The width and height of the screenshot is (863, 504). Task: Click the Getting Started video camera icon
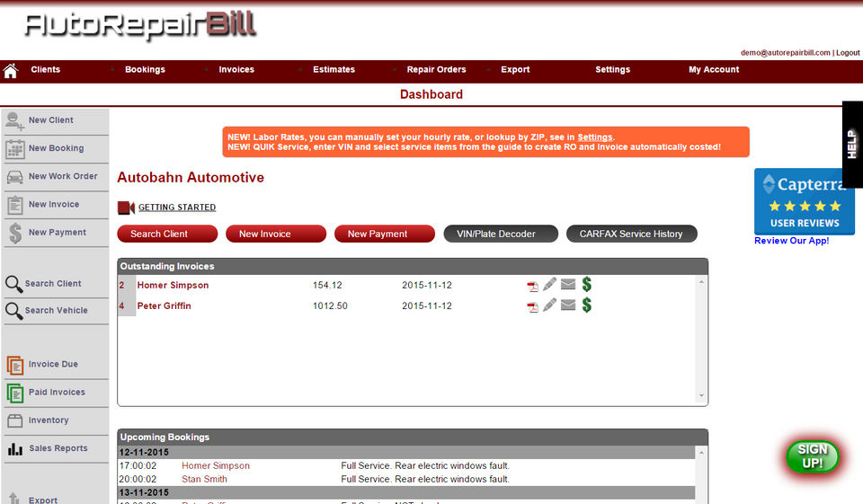point(126,208)
